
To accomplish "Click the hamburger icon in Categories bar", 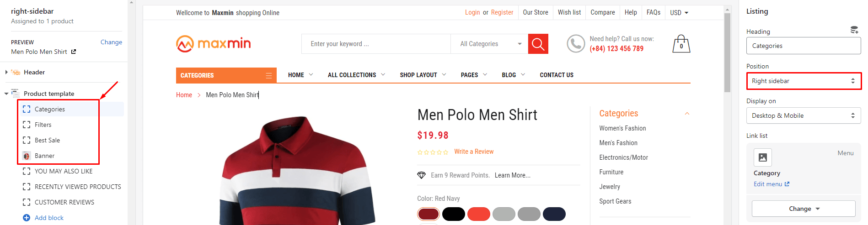I will pyautogui.click(x=269, y=75).
